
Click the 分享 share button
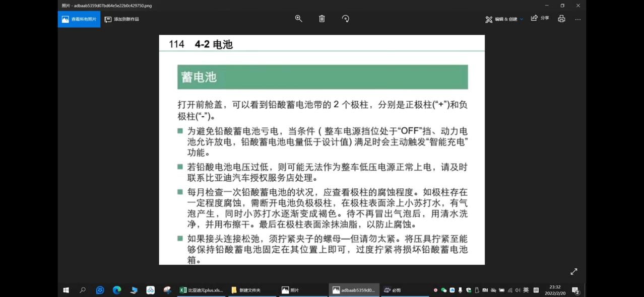click(x=540, y=18)
